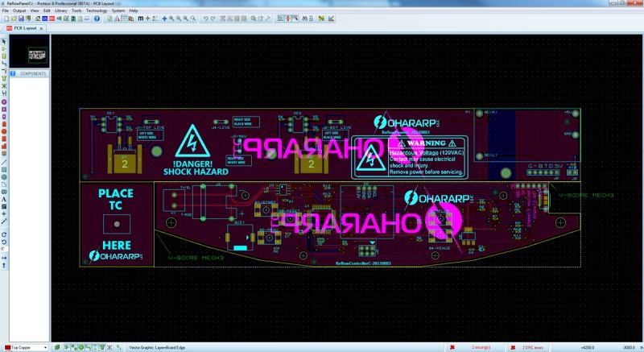The height and width of the screenshot is (352, 644).
Task: Click the Zoom Out magnifier icon
Action: tap(178, 19)
